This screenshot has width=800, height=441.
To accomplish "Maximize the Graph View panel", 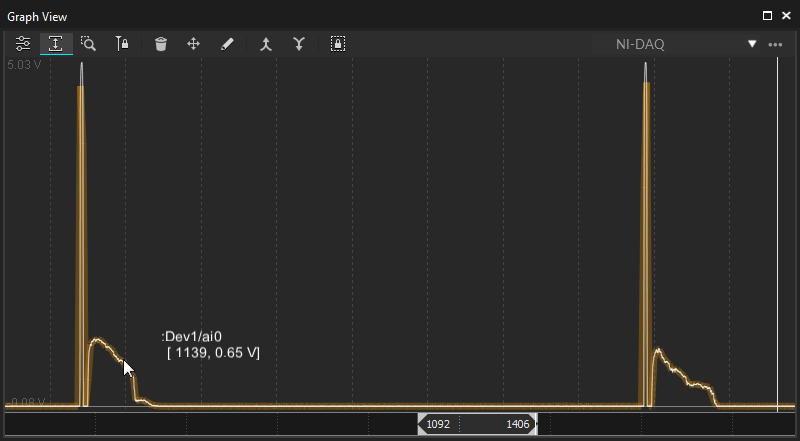I will (767, 16).
